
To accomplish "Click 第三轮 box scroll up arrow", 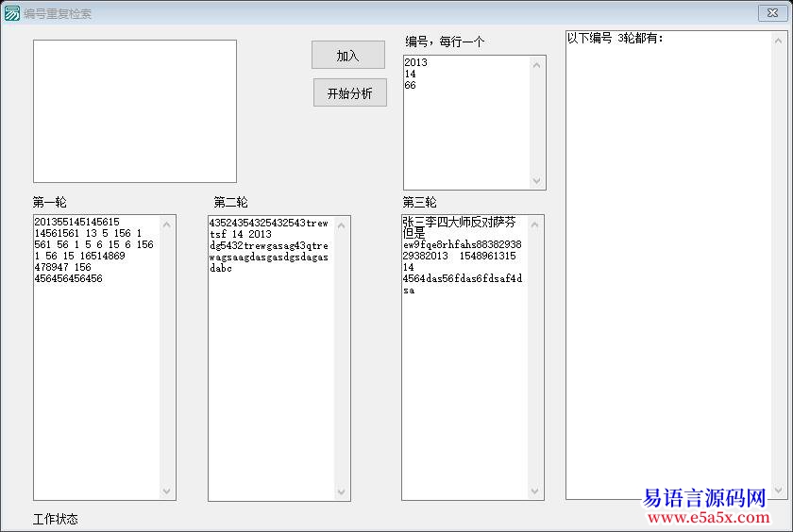I will click(x=535, y=224).
